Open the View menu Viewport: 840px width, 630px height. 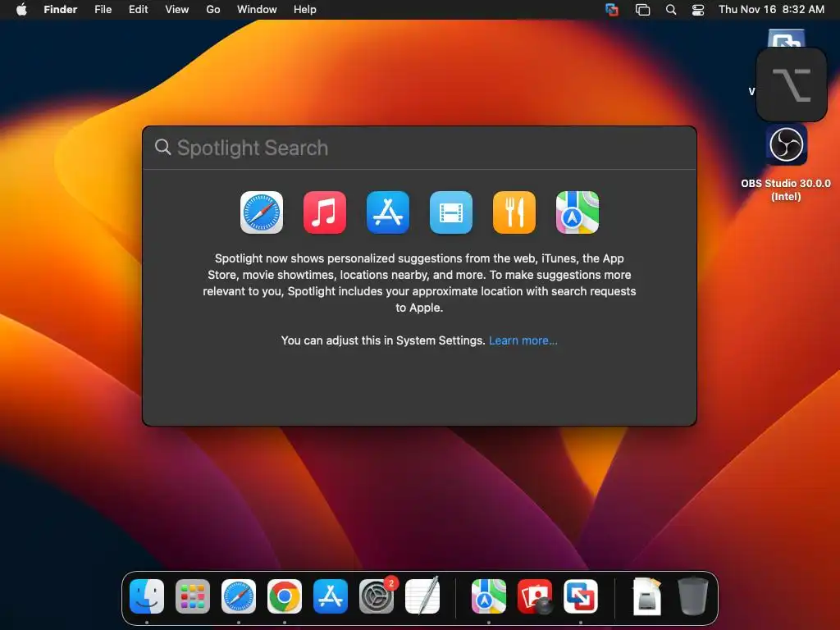pyautogui.click(x=177, y=10)
